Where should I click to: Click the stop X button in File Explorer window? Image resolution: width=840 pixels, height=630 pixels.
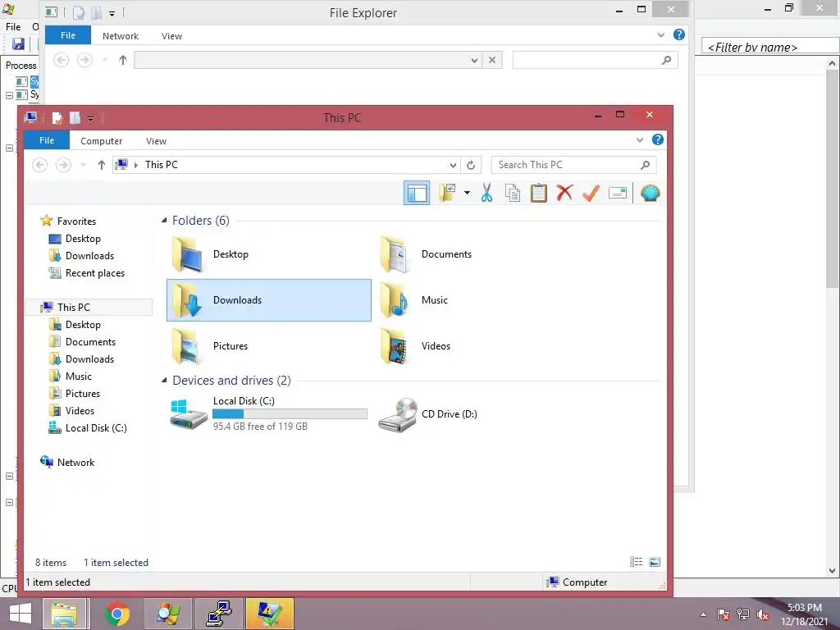[x=492, y=60]
